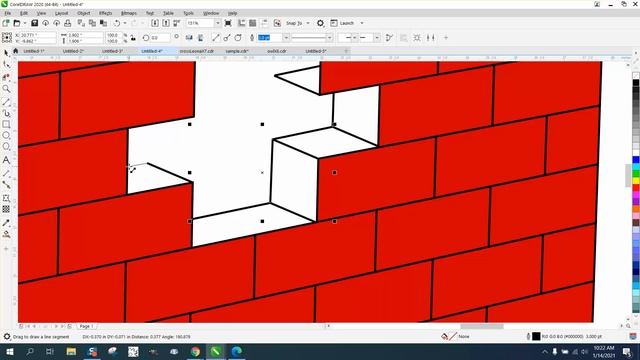
Task: Expand the Launch dropdown arrow
Action: [x=362, y=23]
